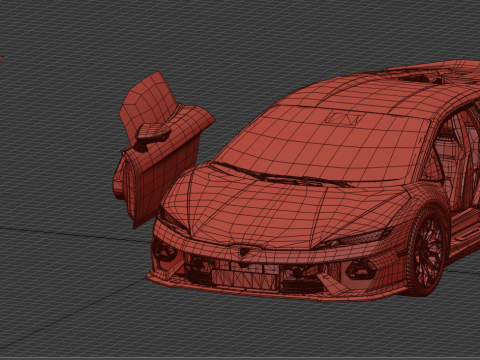Select the hexagonal air intake by the front wheel
Image resolution: width=480 pixels, height=360 pixels.
(x=362, y=270)
